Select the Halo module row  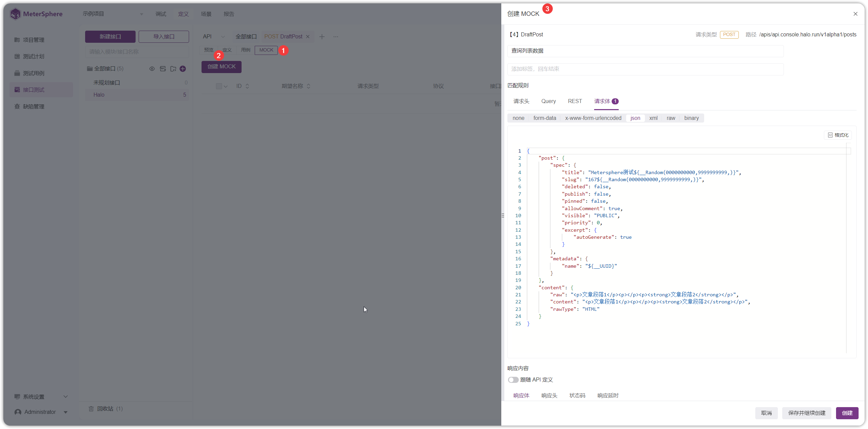coord(137,95)
